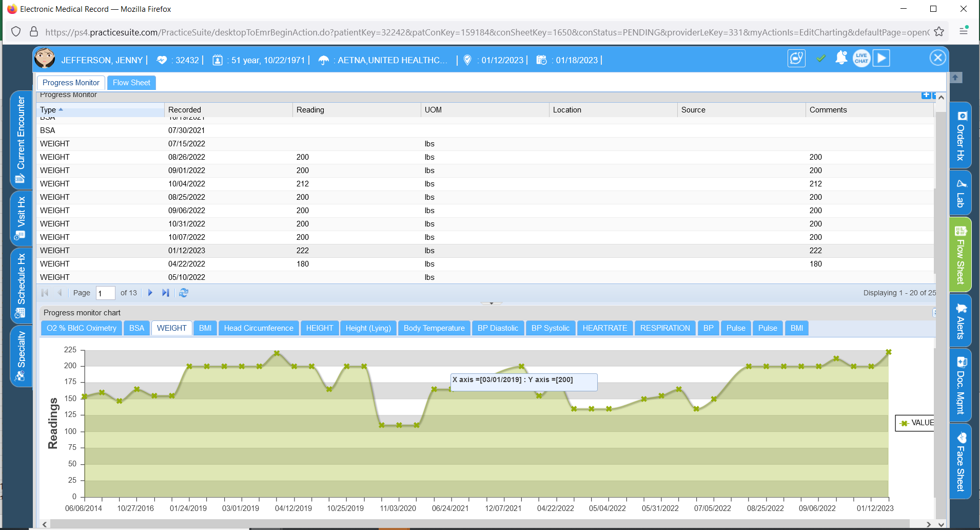Show the Height (Lying) chart tab

[368, 328]
